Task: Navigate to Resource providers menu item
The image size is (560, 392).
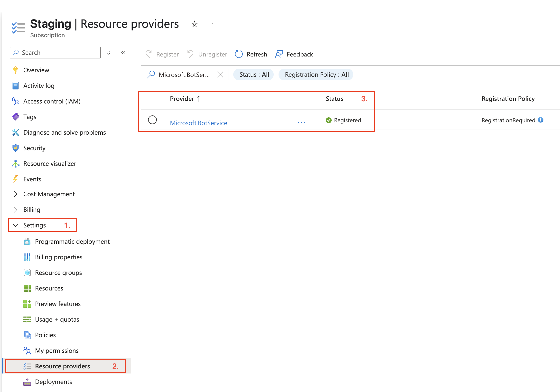Action: (x=62, y=366)
